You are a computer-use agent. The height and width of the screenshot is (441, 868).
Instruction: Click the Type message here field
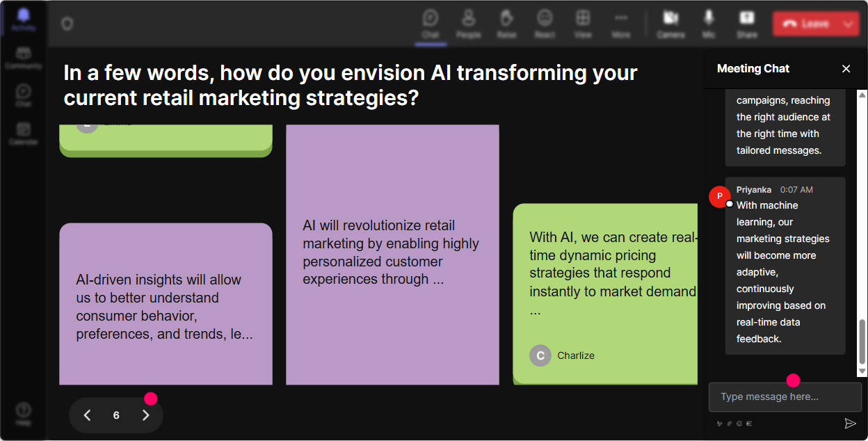(785, 396)
